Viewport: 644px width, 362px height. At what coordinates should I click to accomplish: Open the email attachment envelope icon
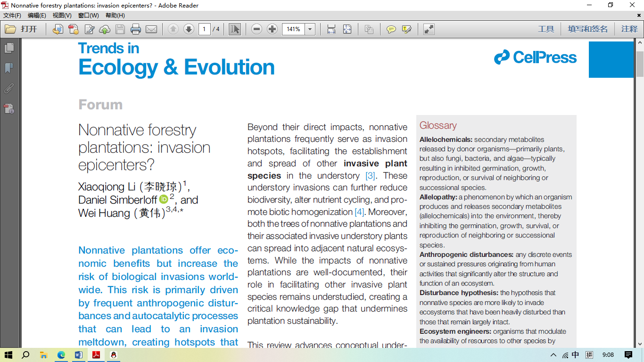click(151, 29)
